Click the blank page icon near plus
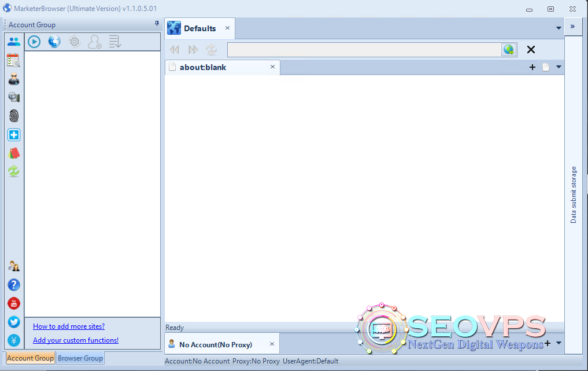 click(x=546, y=67)
